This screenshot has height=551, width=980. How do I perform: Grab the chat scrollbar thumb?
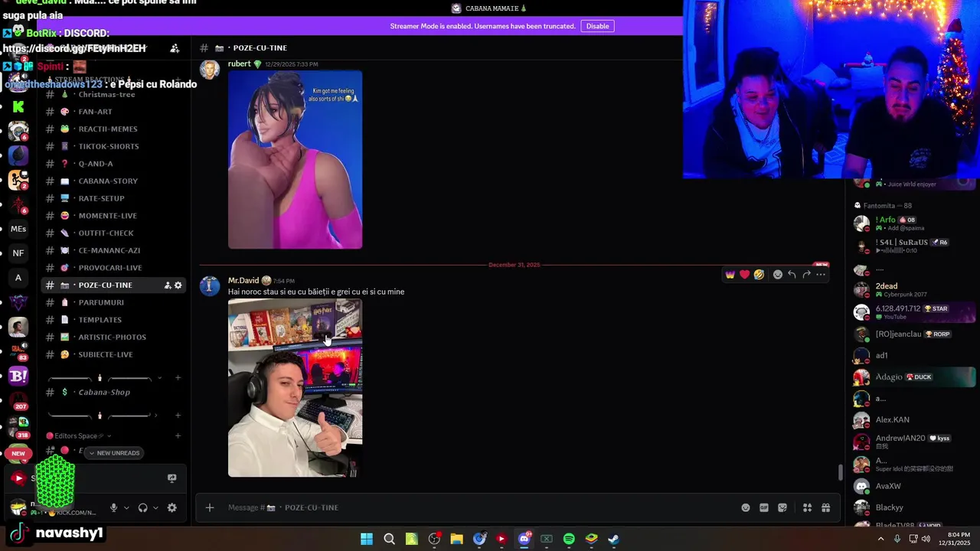click(840, 472)
